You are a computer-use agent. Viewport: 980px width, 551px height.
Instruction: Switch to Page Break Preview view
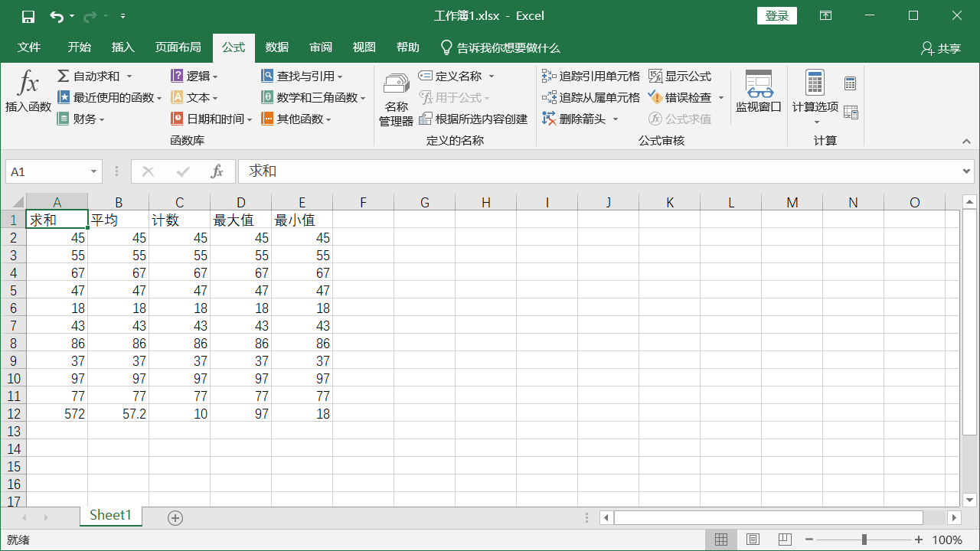pos(784,540)
